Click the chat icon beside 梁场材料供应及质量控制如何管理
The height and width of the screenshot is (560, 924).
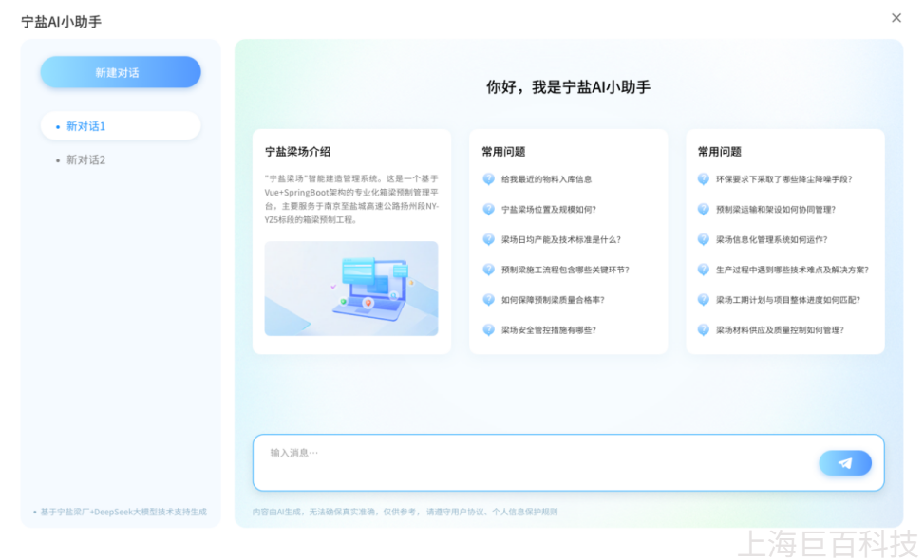point(700,330)
